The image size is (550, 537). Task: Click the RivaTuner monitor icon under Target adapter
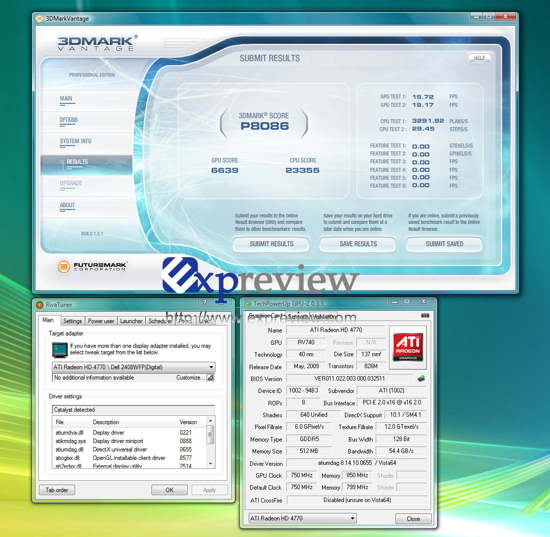60,350
